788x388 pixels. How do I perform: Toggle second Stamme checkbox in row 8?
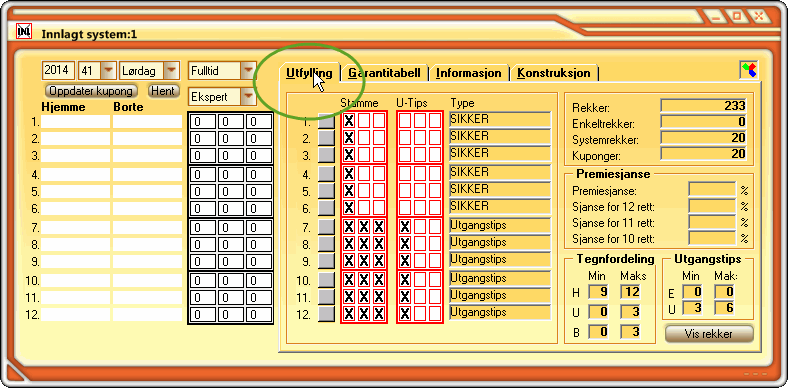364,244
